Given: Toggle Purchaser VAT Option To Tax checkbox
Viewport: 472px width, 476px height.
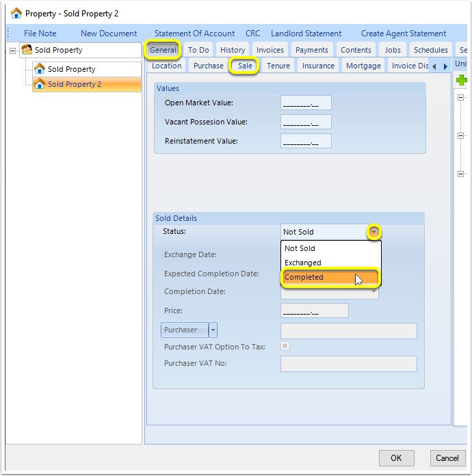Looking at the screenshot, I should pos(285,346).
